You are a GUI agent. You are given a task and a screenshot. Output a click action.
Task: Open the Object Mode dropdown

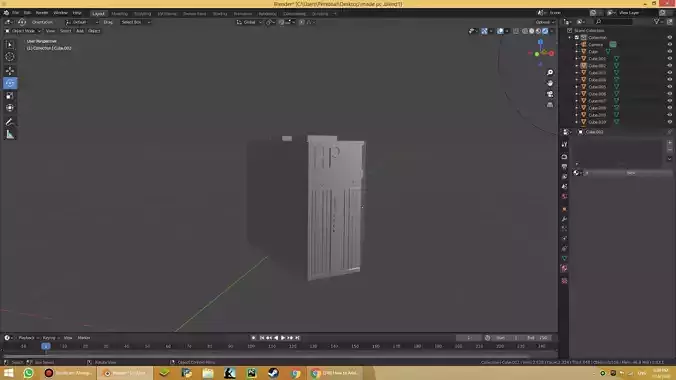tap(23, 31)
